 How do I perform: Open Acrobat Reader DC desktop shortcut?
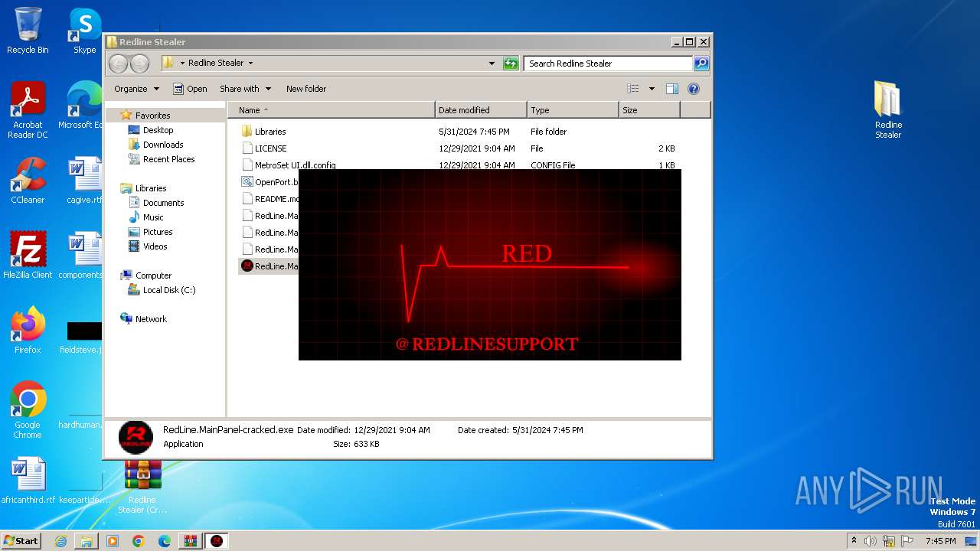pos(28,110)
